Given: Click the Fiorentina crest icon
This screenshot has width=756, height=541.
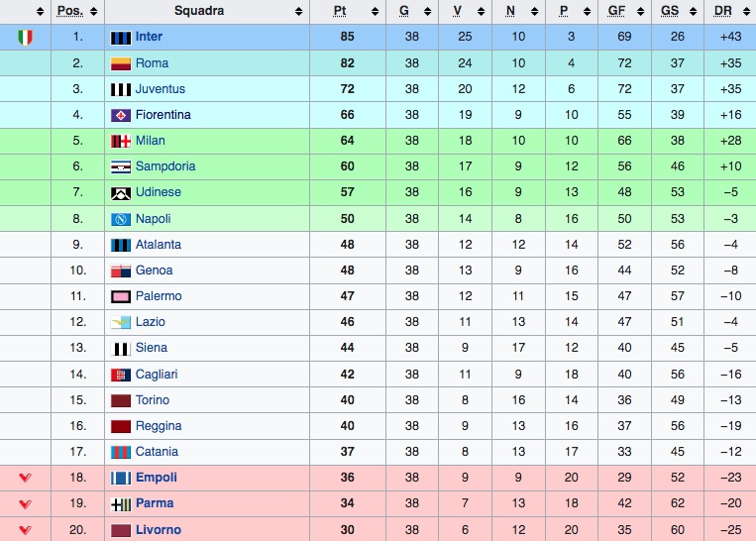Looking at the screenshot, I should coord(121,115).
